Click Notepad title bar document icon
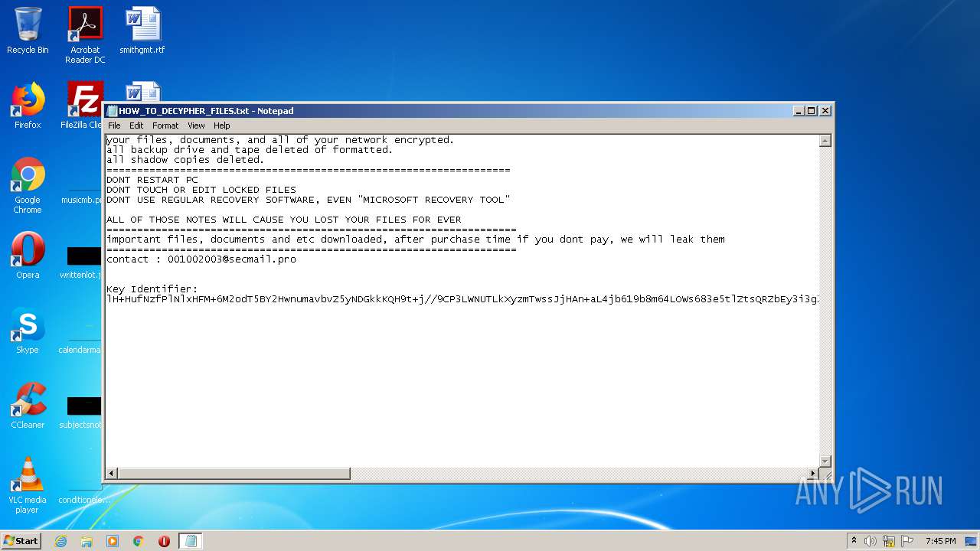The image size is (980, 551). point(112,111)
